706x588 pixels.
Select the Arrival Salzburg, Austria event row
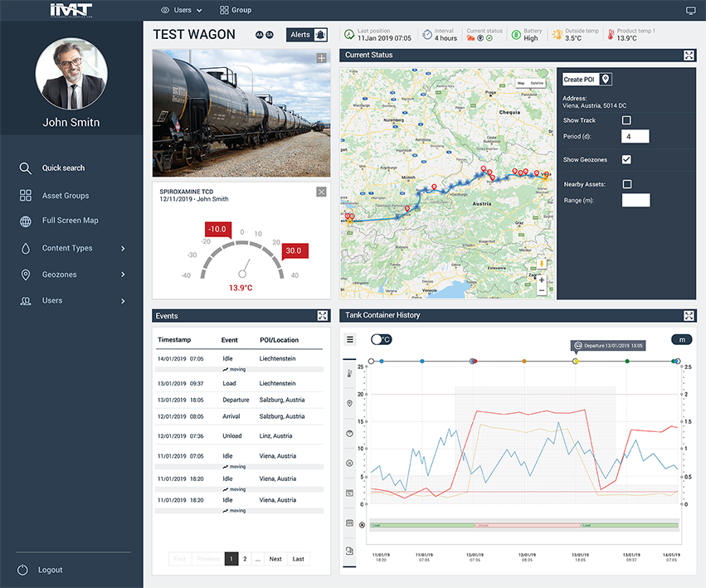(239, 416)
